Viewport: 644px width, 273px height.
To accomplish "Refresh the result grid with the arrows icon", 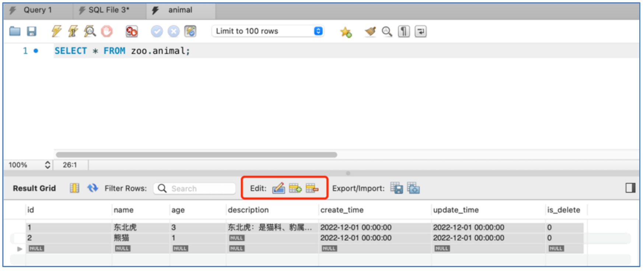I will pos(92,188).
